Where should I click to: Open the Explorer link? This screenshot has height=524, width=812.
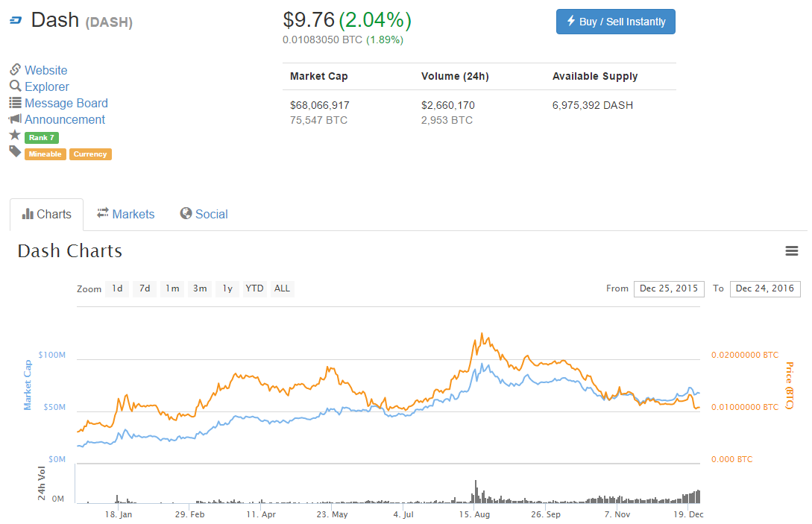pyautogui.click(x=47, y=86)
